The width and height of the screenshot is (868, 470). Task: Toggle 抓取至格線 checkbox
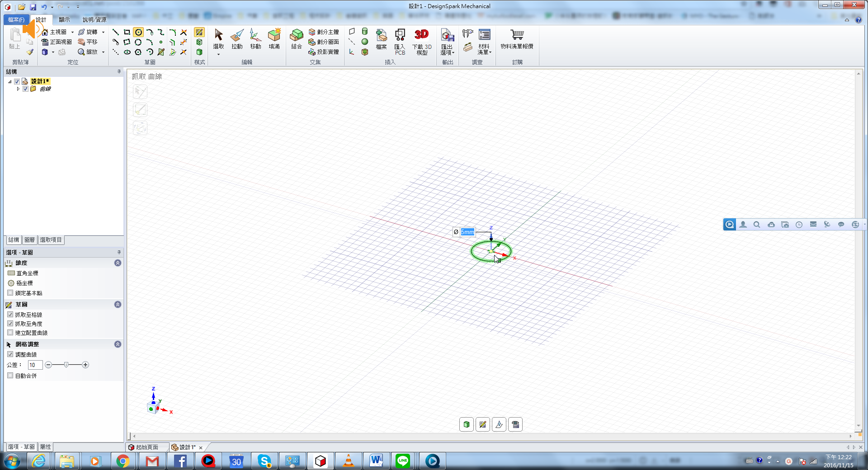pyautogui.click(x=10, y=315)
